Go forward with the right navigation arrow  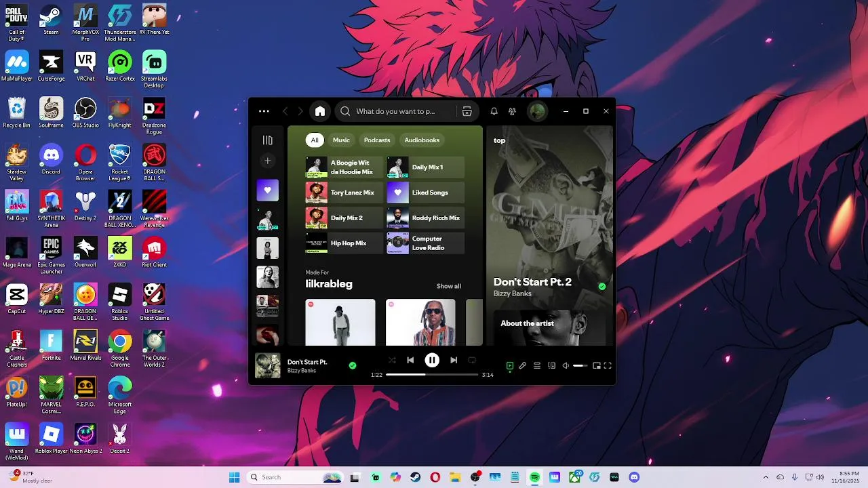(300, 111)
